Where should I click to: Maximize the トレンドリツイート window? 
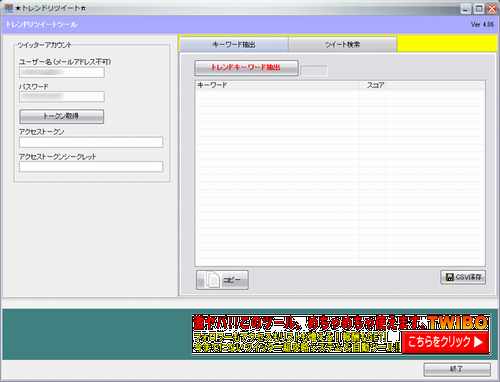click(479, 9)
